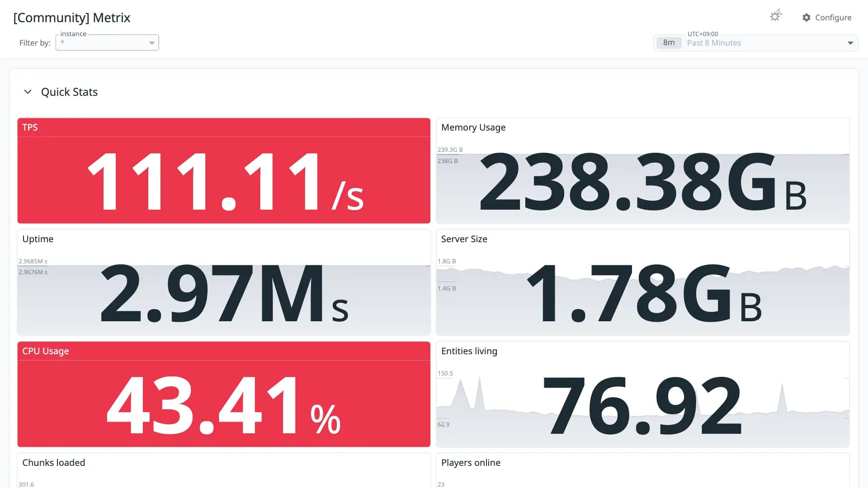Click the 111.11/s TPS value

[x=225, y=182]
